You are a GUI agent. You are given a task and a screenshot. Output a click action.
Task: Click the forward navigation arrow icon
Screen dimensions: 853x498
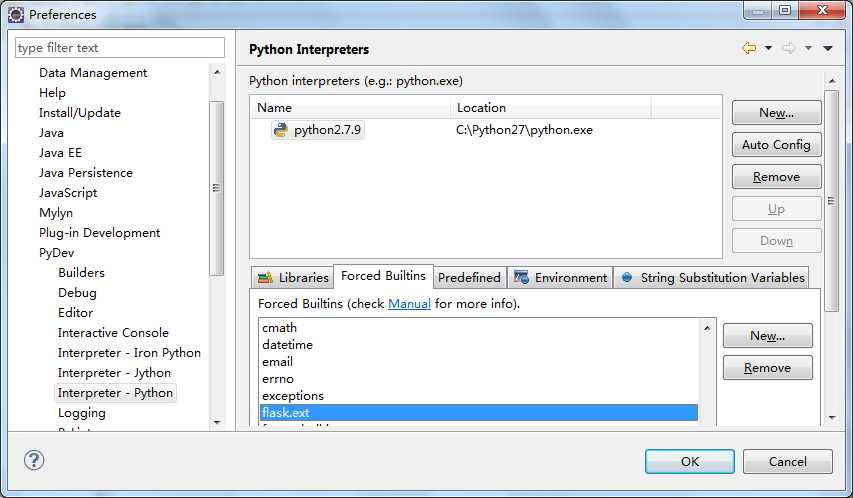[788, 48]
